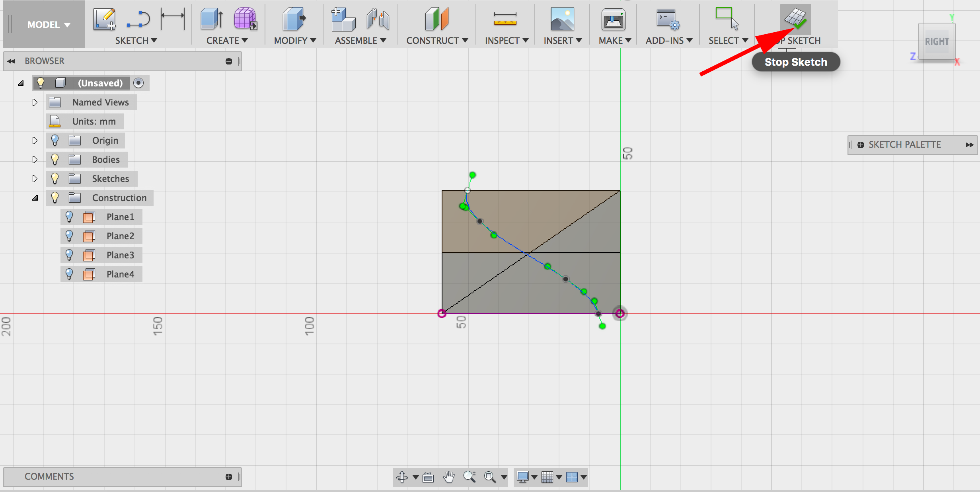This screenshot has height=492, width=980.
Task: Open the INSERT menu
Action: click(563, 41)
